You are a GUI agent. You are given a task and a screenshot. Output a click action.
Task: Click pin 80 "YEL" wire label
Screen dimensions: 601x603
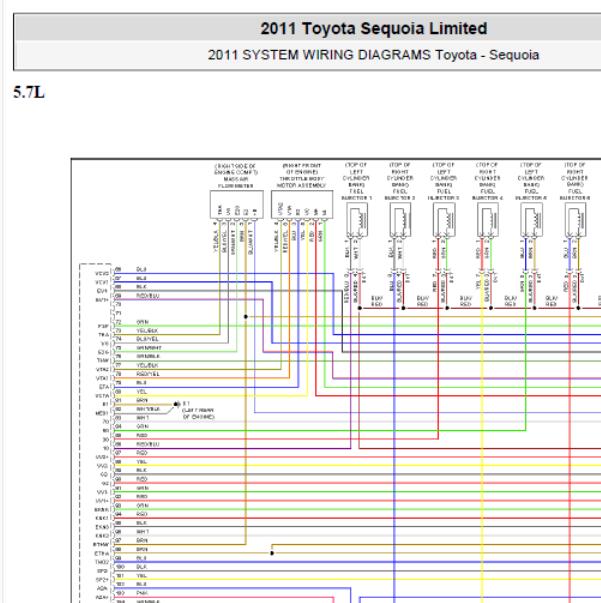click(142, 391)
